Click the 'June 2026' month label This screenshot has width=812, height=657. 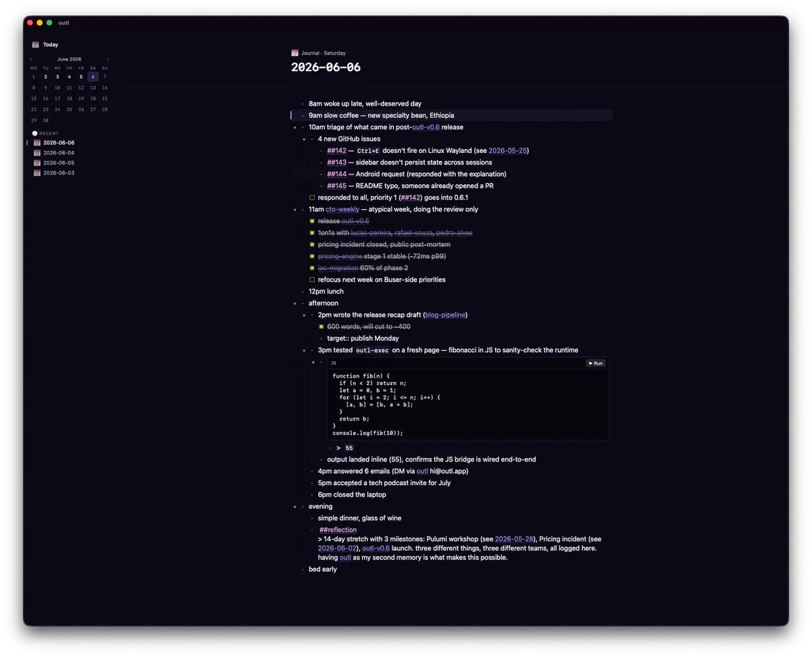coord(69,60)
